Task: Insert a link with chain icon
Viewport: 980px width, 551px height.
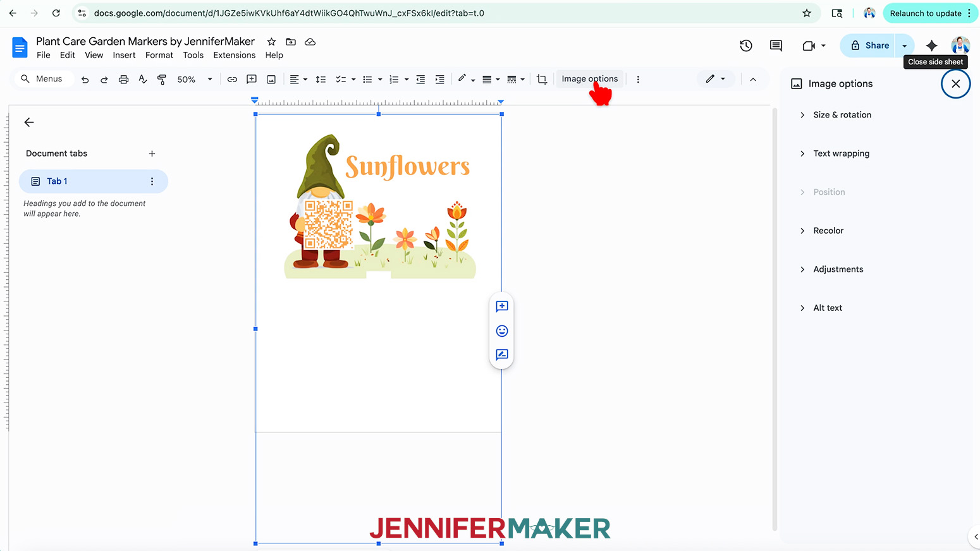Action: [x=232, y=80]
